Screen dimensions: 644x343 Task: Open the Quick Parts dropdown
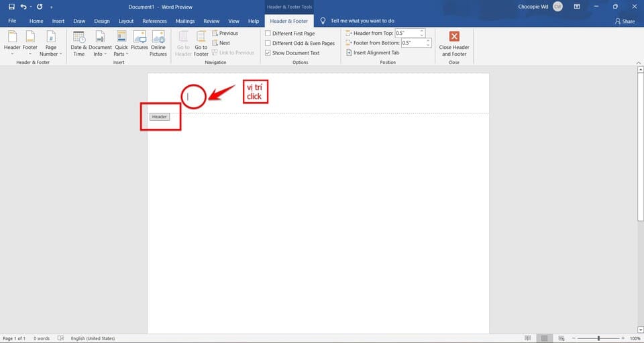pyautogui.click(x=121, y=43)
